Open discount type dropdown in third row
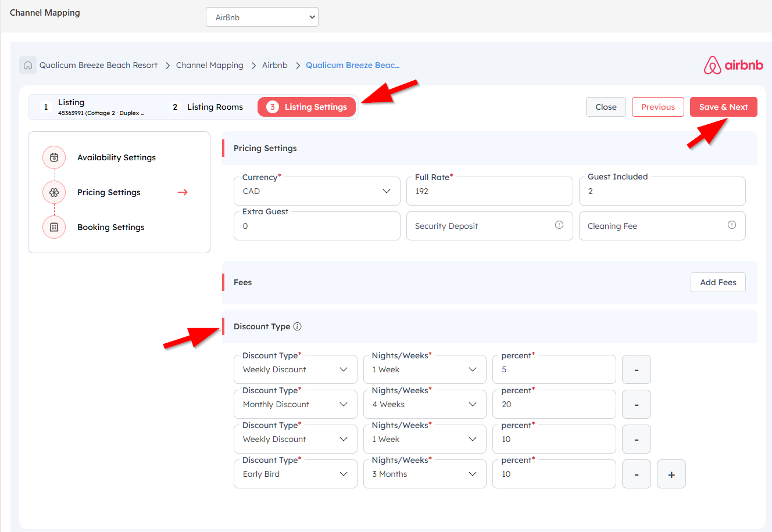 pos(295,439)
